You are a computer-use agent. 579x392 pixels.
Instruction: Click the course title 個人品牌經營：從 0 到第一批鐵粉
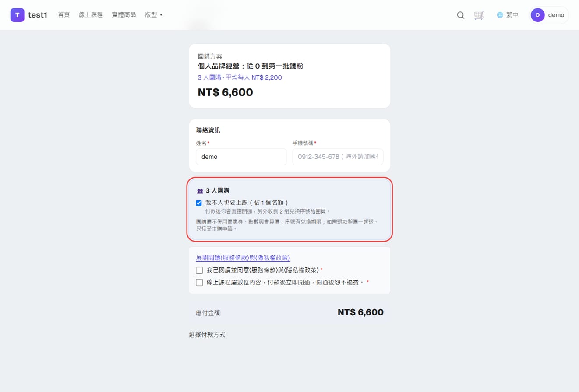251,66
